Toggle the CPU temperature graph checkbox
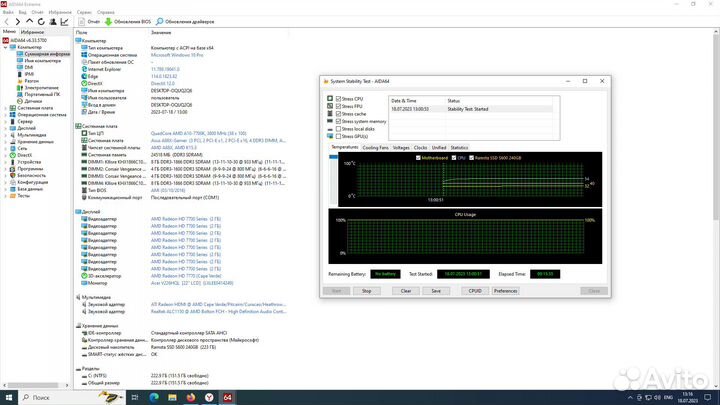The height and width of the screenshot is (405, 720). [454, 158]
